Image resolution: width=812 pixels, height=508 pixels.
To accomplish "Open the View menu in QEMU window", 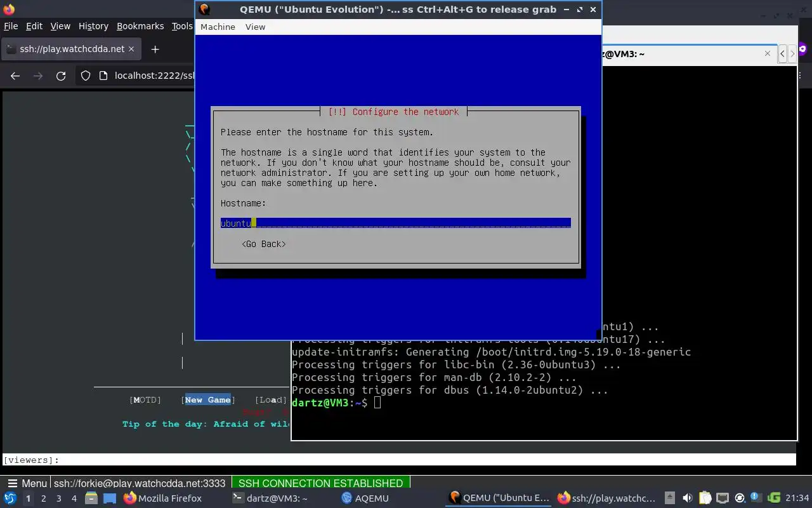I will [255, 27].
